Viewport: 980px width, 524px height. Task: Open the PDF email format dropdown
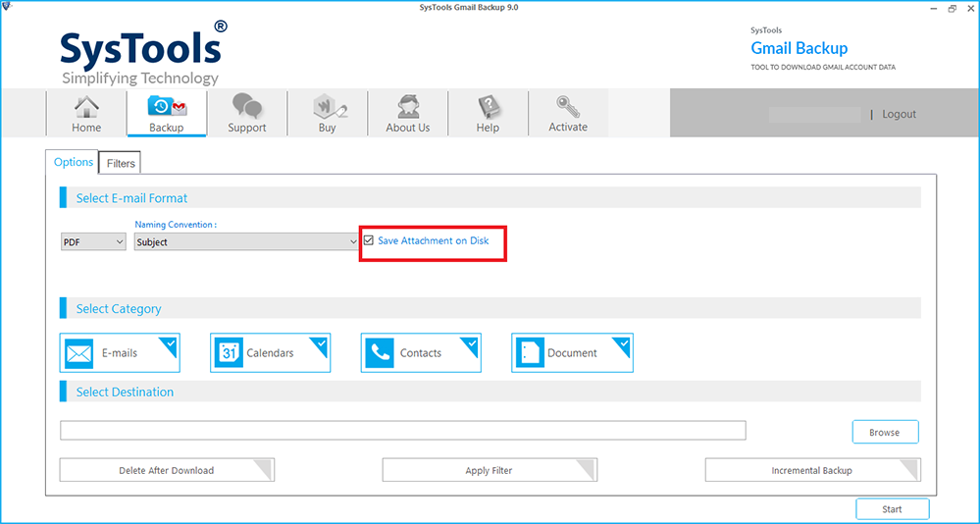pos(94,242)
